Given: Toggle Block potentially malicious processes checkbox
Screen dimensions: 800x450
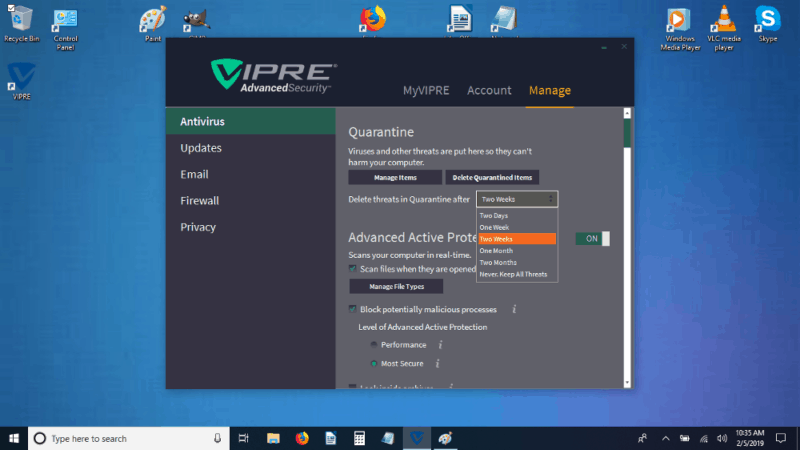Looking at the screenshot, I should (x=352, y=309).
